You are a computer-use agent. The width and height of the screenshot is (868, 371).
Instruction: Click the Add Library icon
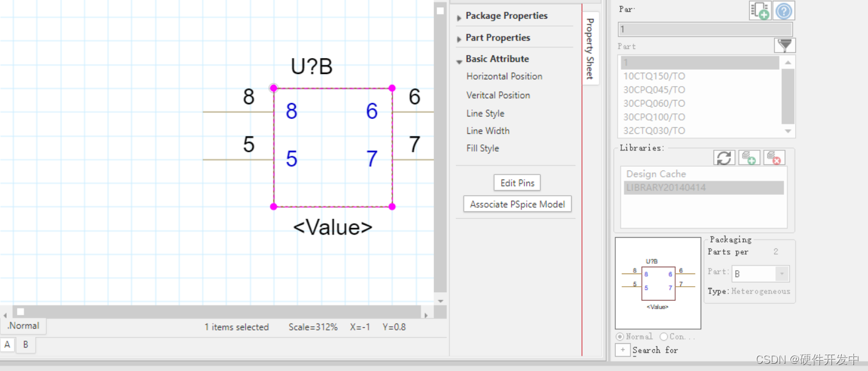coord(749,158)
